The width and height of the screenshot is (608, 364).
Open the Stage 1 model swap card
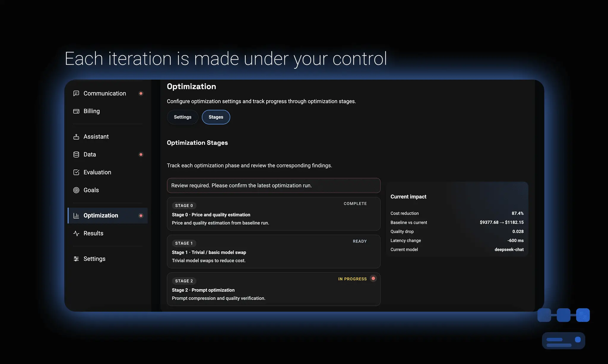pyautogui.click(x=274, y=252)
